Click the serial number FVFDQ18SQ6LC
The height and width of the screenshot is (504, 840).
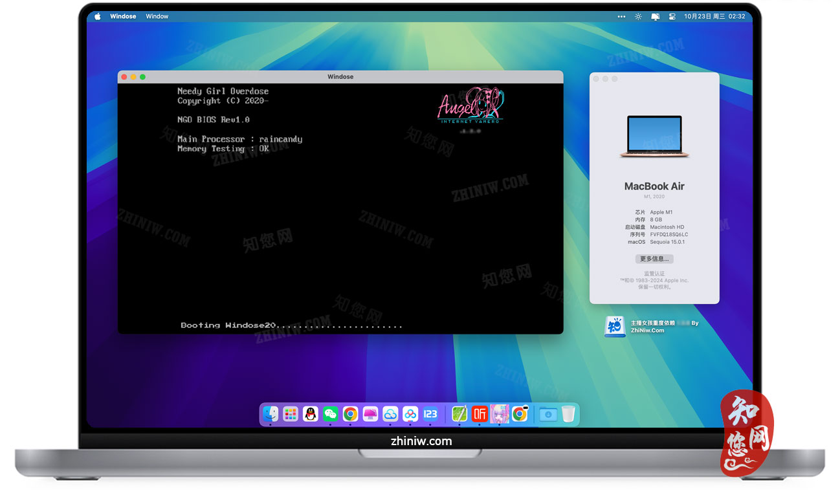coord(669,235)
